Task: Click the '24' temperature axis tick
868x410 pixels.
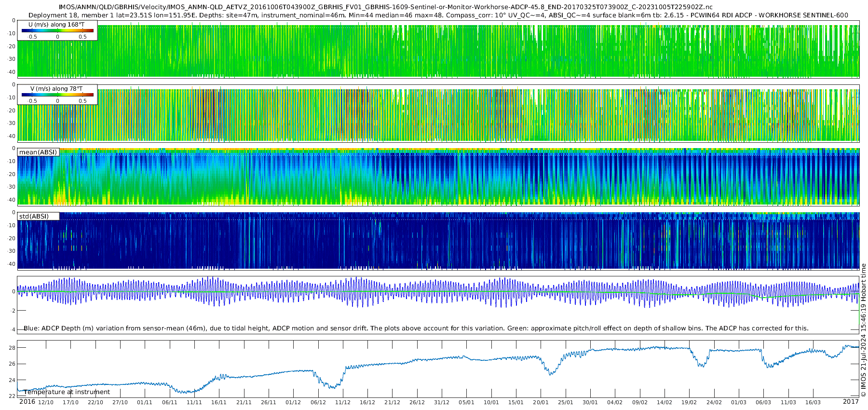Action: tap(13, 380)
